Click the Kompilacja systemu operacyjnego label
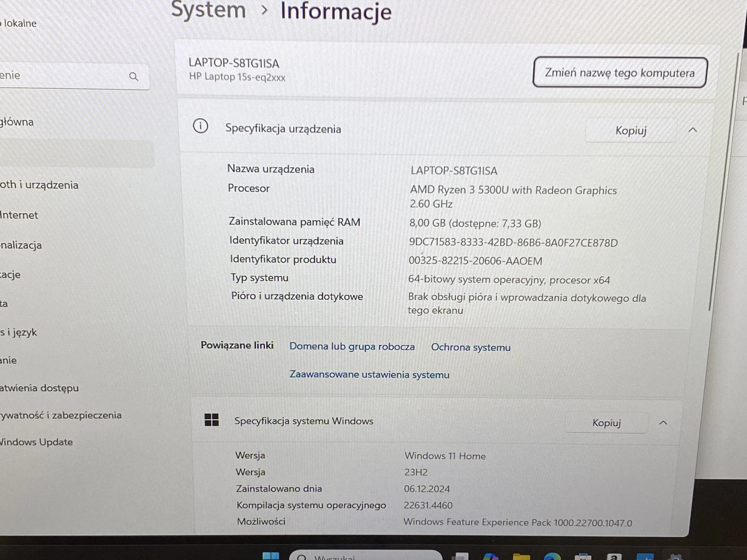Viewport: 747px width, 560px height. click(x=311, y=505)
